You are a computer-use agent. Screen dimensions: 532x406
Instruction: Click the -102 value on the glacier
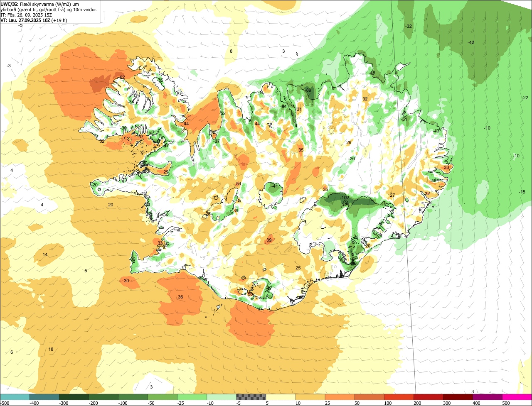pos(345,198)
